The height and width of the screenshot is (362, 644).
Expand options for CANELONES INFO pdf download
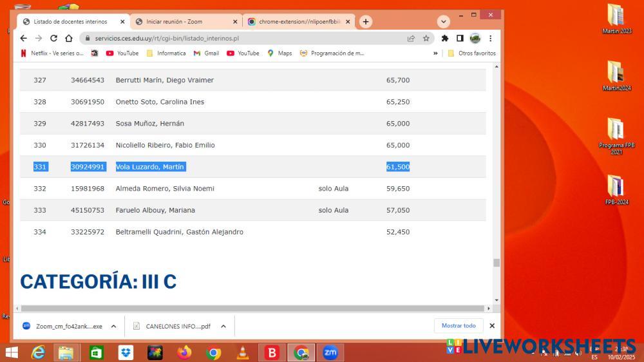pos(223,326)
